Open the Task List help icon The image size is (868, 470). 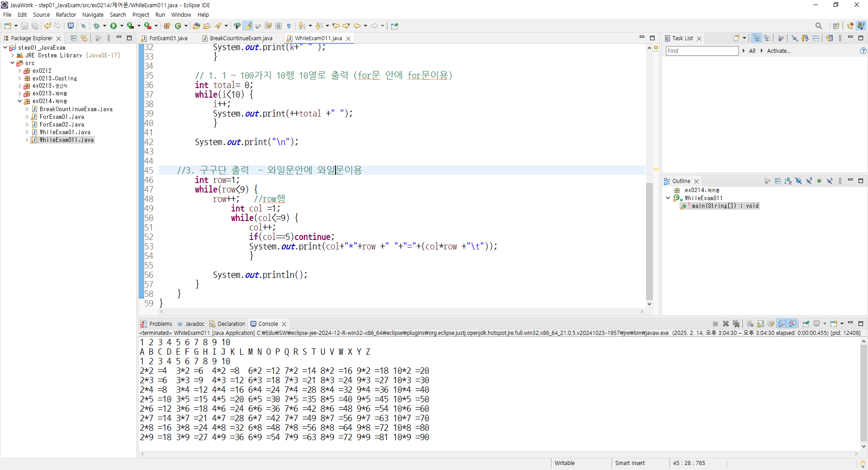pyautogui.click(x=863, y=51)
